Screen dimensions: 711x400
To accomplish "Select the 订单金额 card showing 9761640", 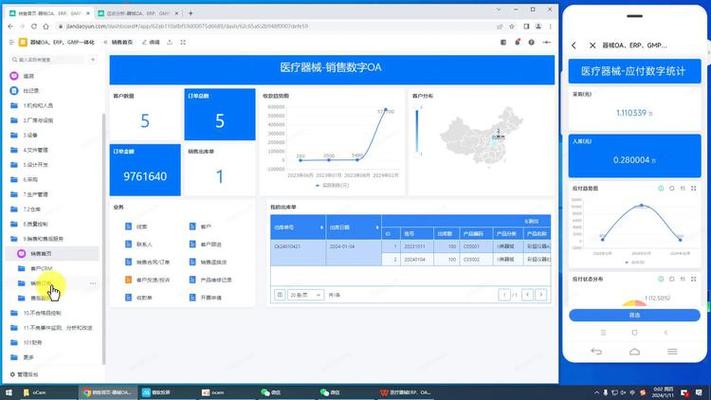I will 145,170.
